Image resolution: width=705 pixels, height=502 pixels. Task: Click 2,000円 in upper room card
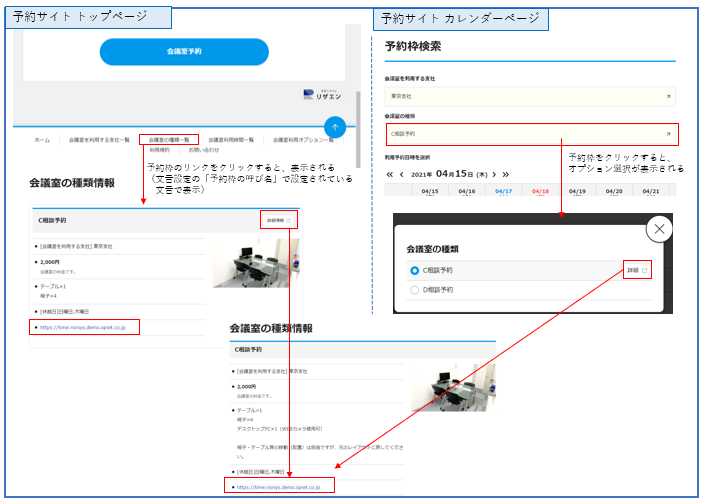pyautogui.click(x=50, y=262)
